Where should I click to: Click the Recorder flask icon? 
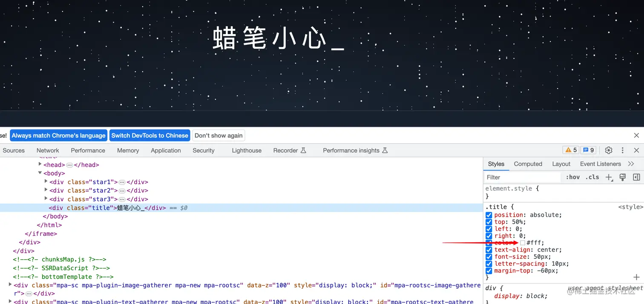[x=303, y=151]
